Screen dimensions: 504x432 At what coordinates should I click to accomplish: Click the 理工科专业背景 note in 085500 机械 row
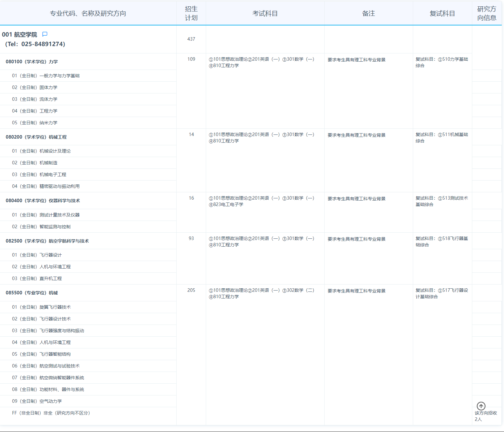[356, 291]
